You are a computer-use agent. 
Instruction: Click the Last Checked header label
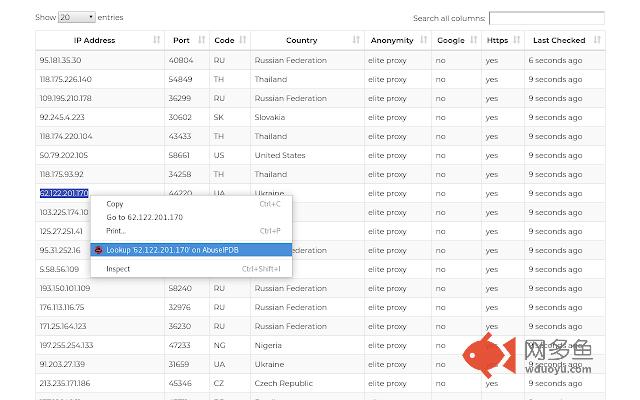click(559, 40)
